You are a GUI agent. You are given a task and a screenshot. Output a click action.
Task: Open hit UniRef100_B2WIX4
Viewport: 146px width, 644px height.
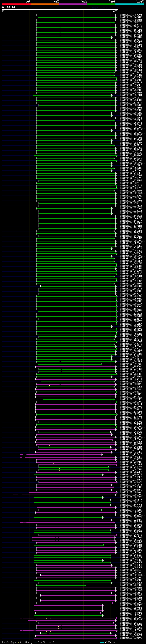click(131, 314)
